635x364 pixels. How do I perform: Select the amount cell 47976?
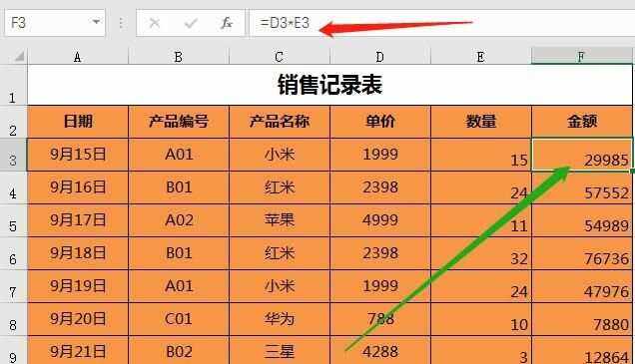pos(582,286)
